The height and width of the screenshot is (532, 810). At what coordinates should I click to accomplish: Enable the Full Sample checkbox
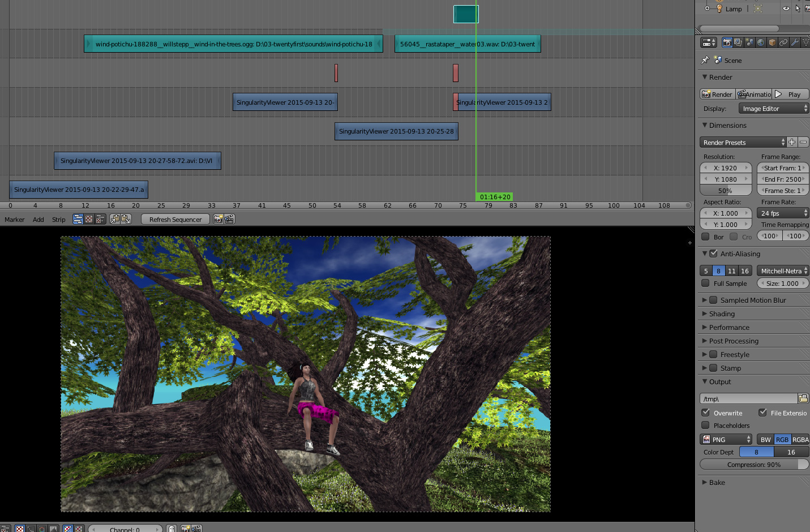pyautogui.click(x=705, y=283)
